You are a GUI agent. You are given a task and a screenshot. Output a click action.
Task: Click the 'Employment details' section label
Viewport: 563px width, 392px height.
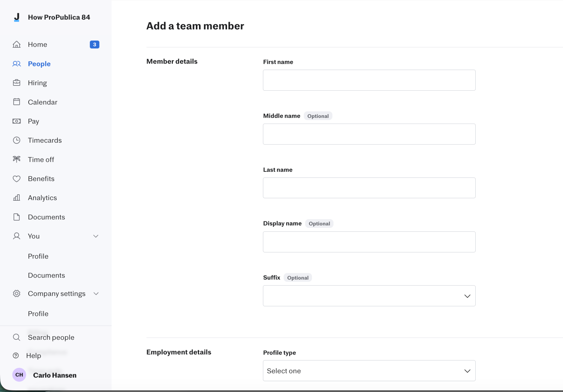click(x=179, y=352)
